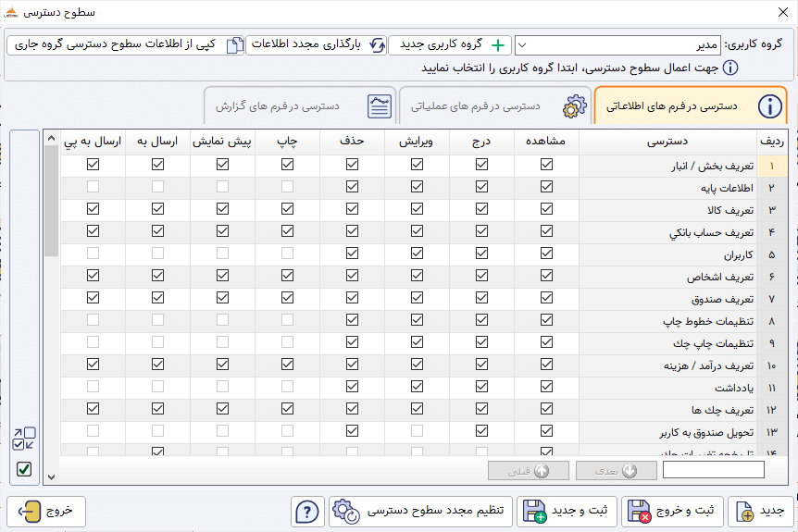Click the new document icon in جدید button
Screen dimensions: 798x532
click(x=745, y=512)
